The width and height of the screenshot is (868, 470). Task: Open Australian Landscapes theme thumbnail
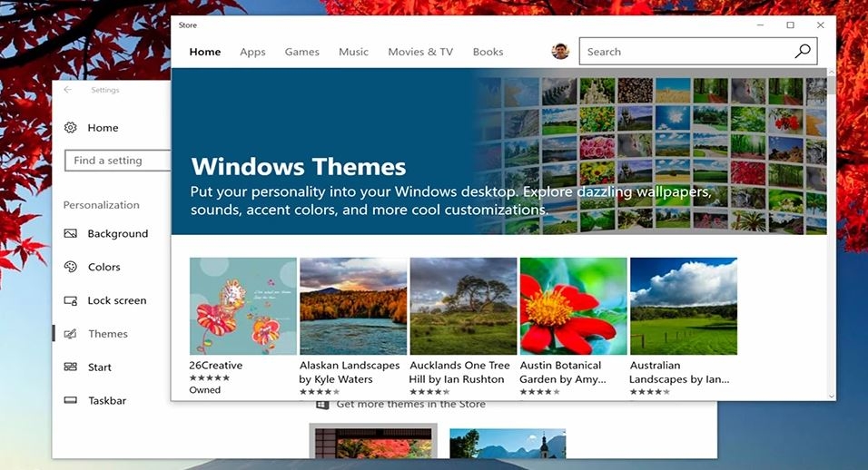tap(684, 306)
